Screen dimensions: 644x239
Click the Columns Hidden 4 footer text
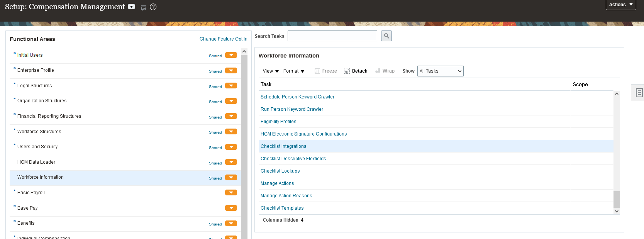click(283, 220)
